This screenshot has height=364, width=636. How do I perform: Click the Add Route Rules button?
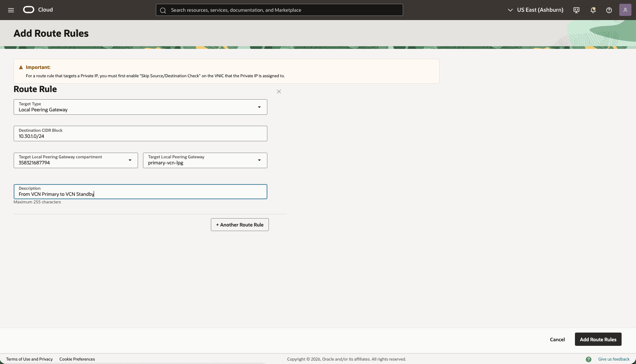pos(598,339)
